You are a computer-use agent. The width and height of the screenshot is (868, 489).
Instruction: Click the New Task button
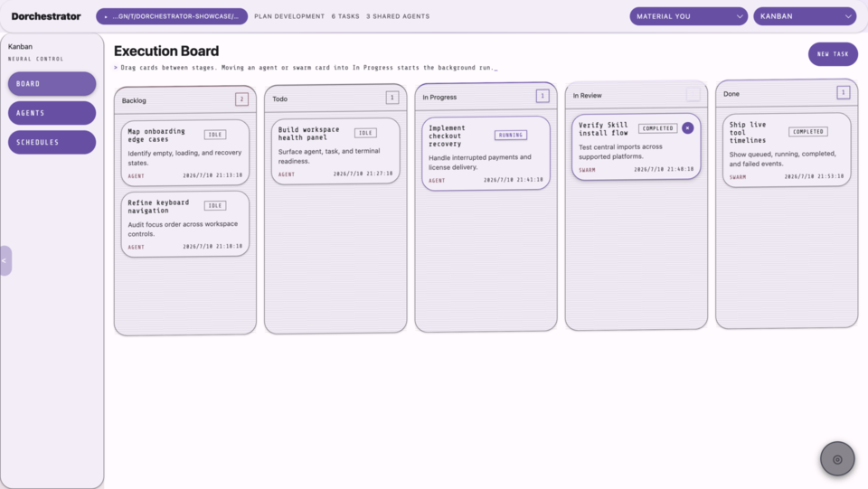833,54
